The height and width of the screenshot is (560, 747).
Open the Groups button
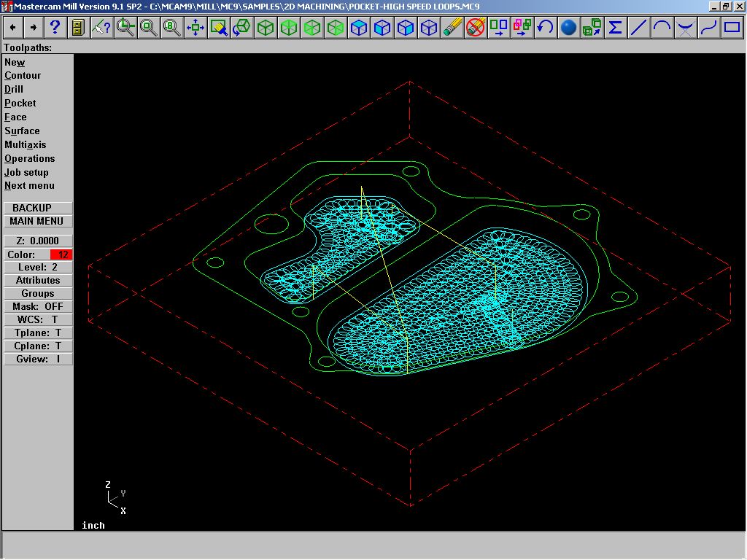[38, 294]
